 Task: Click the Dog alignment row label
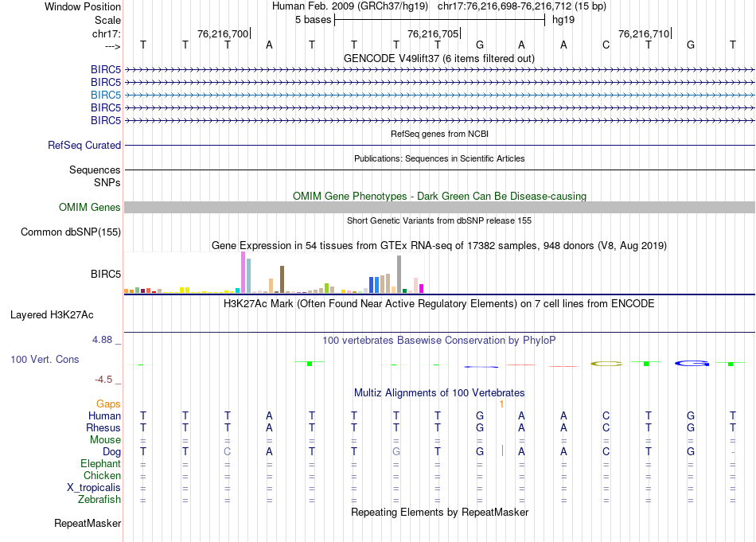coord(112,452)
